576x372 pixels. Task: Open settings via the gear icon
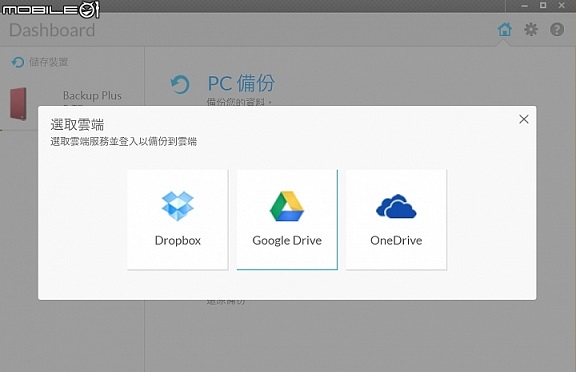[x=531, y=29]
